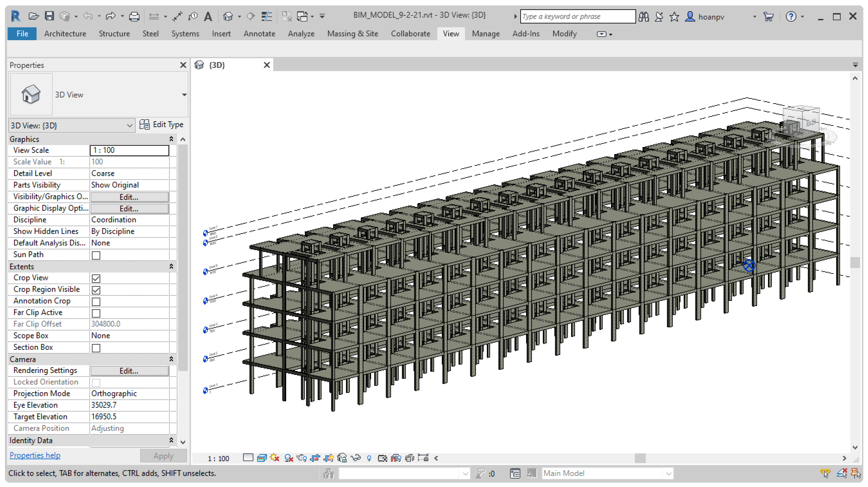Click the Switch Windows toolbar icon
The image size is (868, 487).
[x=302, y=16]
